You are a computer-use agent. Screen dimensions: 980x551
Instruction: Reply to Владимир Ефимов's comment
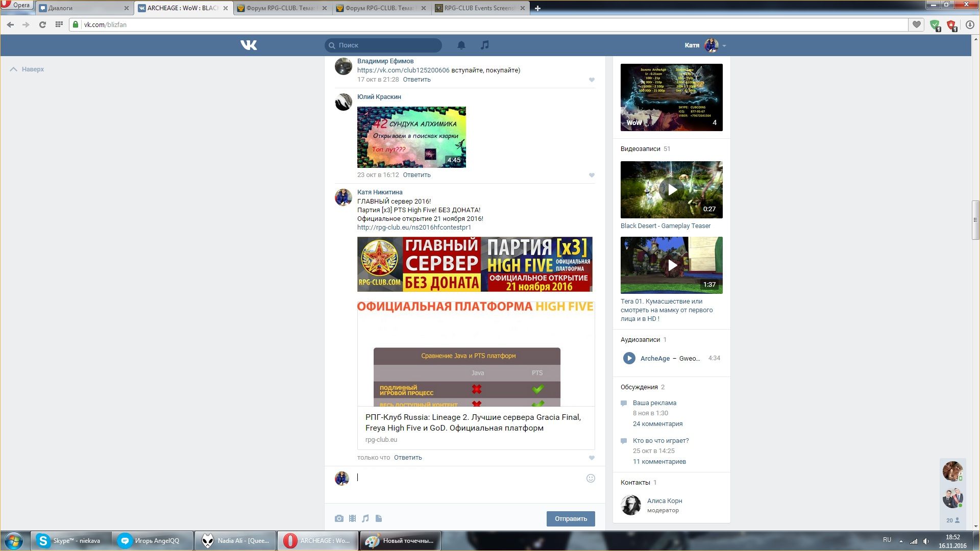point(416,80)
